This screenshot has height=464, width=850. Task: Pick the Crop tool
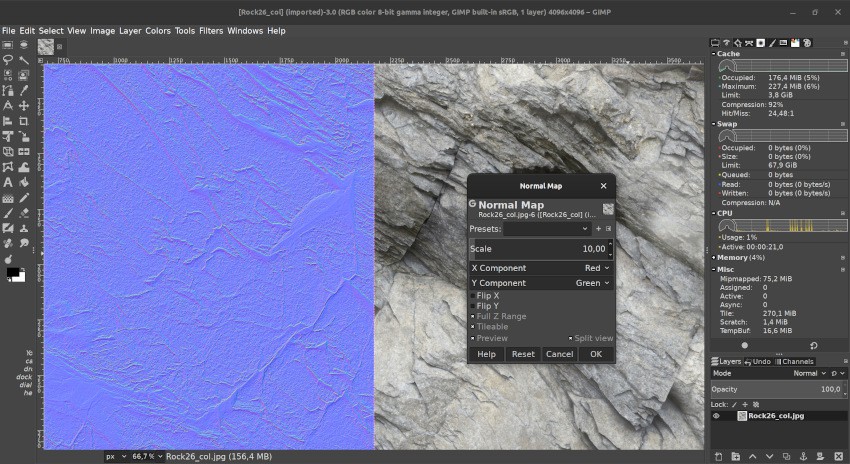coord(24,120)
